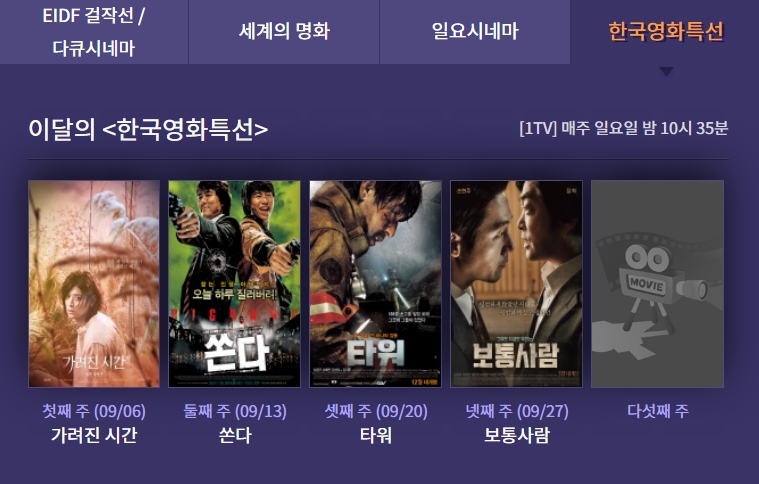Select 넷째 주 (09/27) label
The height and width of the screenshot is (484, 759).
pyautogui.click(x=516, y=411)
